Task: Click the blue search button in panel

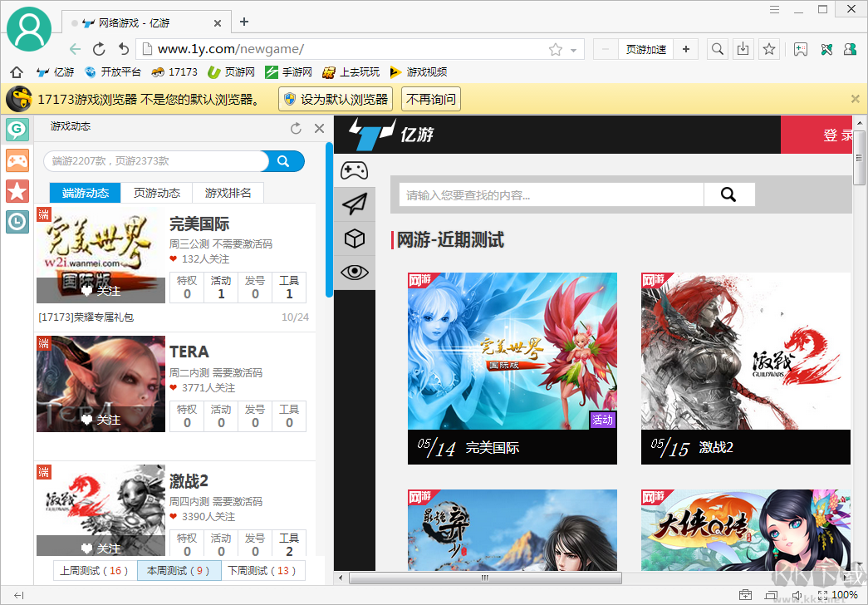Action: (x=283, y=161)
